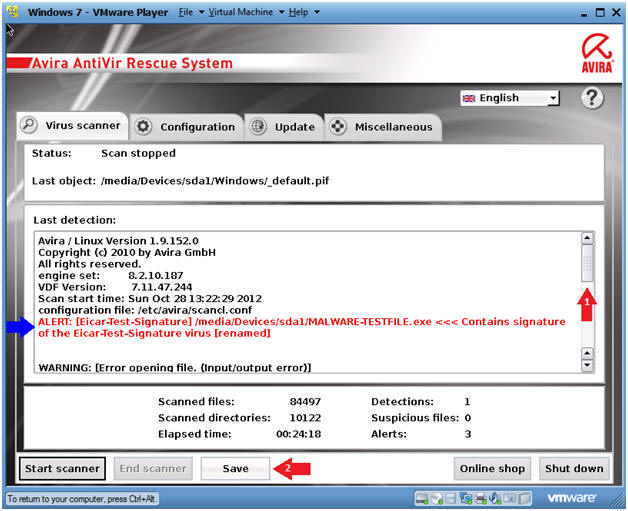This screenshot has width=628, height=511.
Task: Click the Avira / Linux Version line
Action: click(x=118, y=241)
